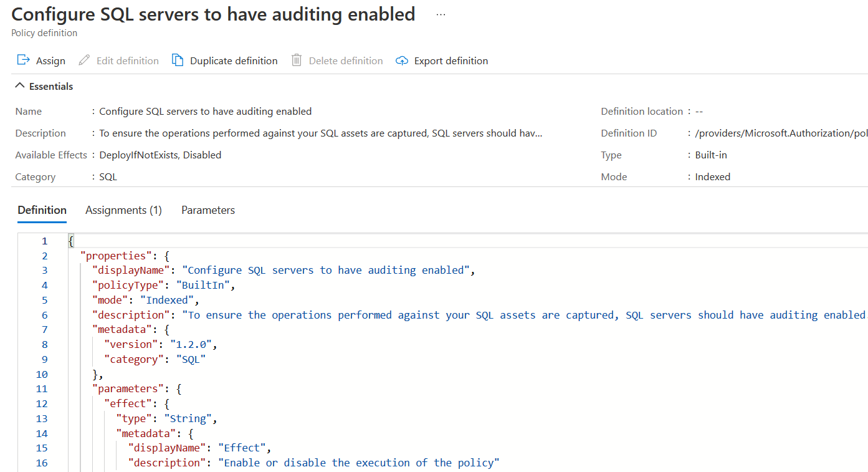Click line number 2 in code gutter

[x=44, y=256]
